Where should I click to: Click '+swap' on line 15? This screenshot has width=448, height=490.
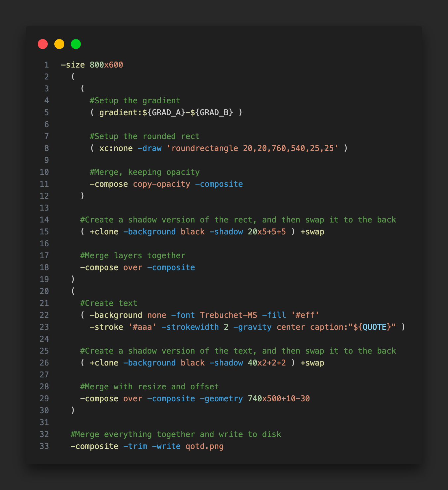click(312, 232)
